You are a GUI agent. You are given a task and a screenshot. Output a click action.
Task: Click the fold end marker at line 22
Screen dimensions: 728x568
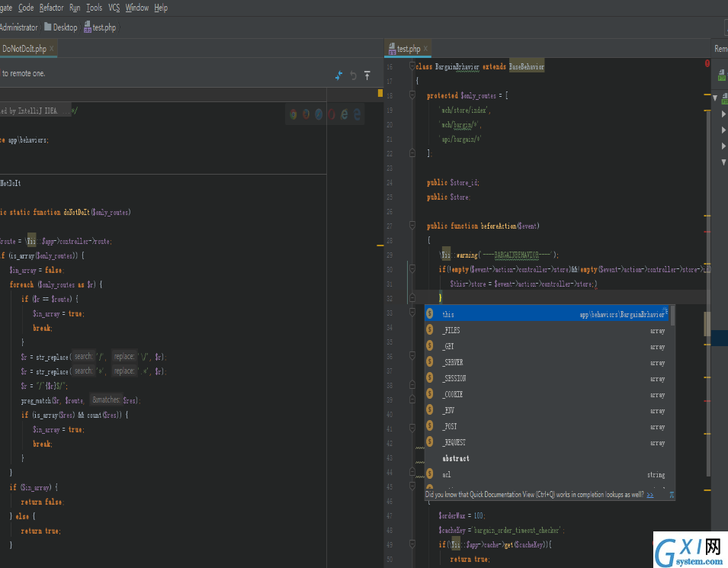click(x=412, y=152)
